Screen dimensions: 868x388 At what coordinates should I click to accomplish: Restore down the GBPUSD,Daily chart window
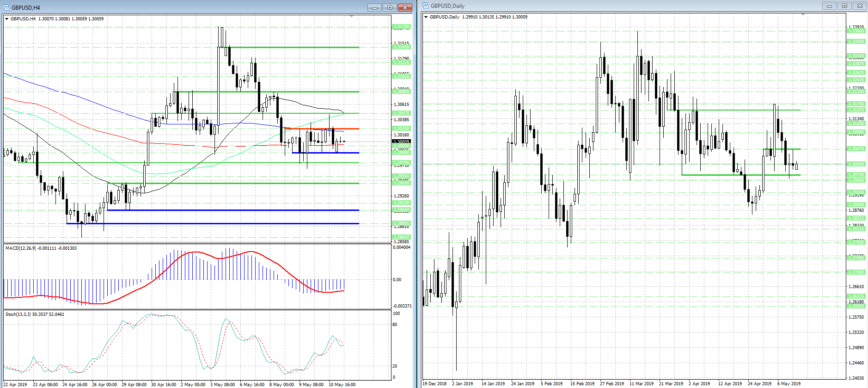(x=844, y=6)
